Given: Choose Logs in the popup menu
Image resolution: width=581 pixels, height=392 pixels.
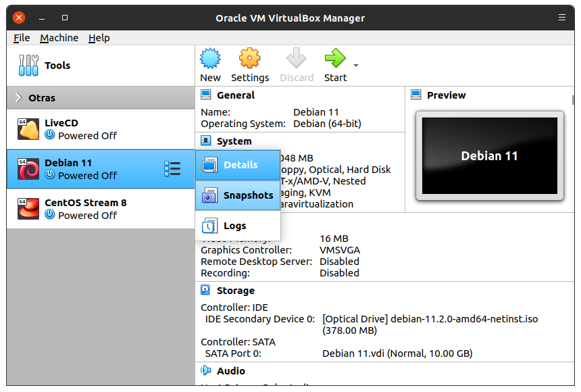Looking at the screenshot, I should coord(234,226).
